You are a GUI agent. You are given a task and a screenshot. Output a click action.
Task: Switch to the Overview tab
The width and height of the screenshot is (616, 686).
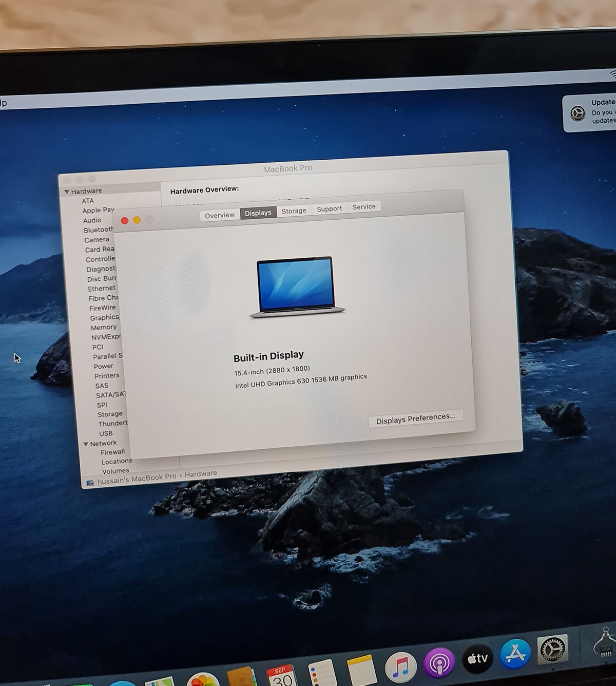[x=220, y=215]
